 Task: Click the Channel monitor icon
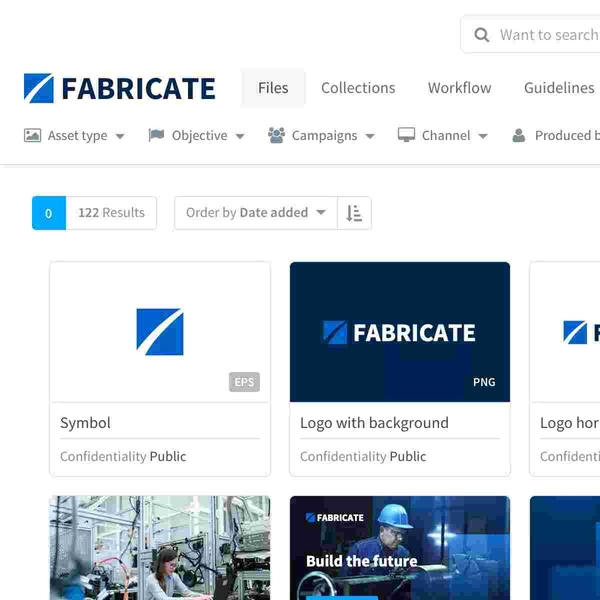[x=406, y=135]
